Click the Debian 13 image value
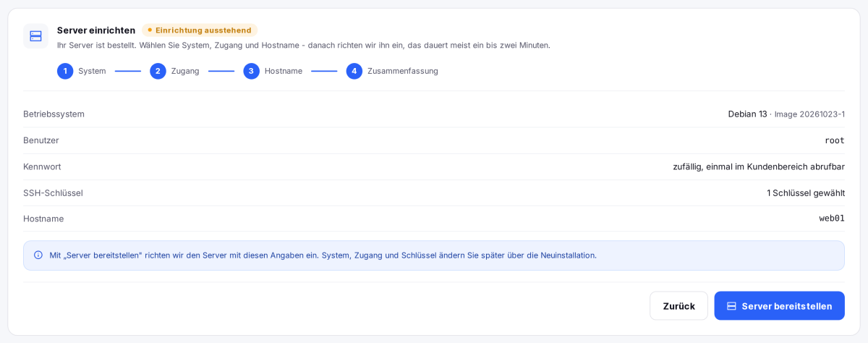Viewport: 868px width, 343px height. click(x=786, y=114)
